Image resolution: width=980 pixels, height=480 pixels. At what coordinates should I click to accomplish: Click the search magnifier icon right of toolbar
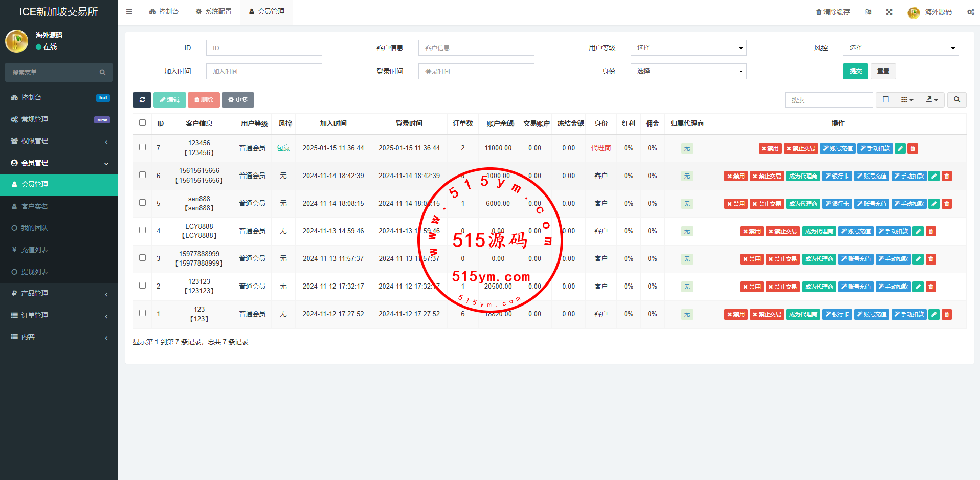click(956, 100)
